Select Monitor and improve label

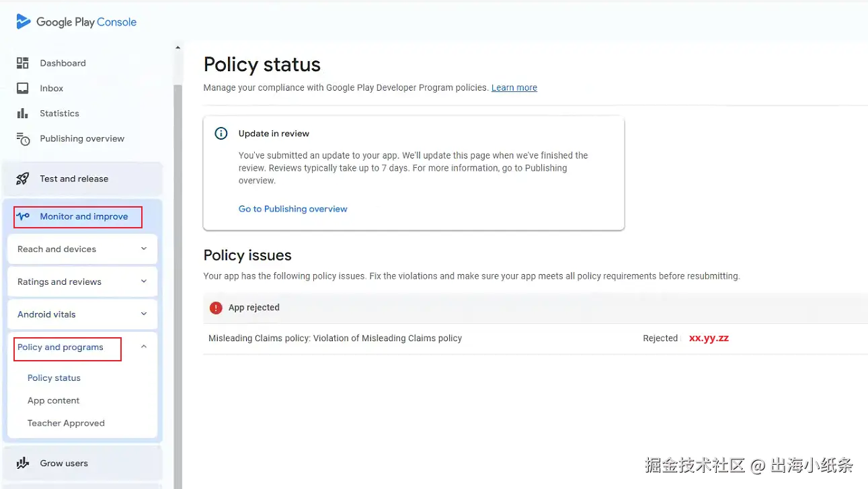tap(84, 216)
